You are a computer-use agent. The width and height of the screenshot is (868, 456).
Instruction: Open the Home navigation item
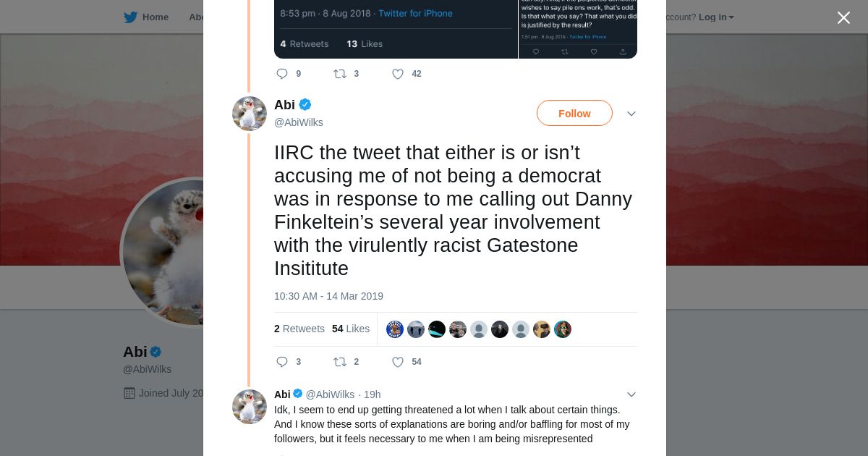[155, 17]
